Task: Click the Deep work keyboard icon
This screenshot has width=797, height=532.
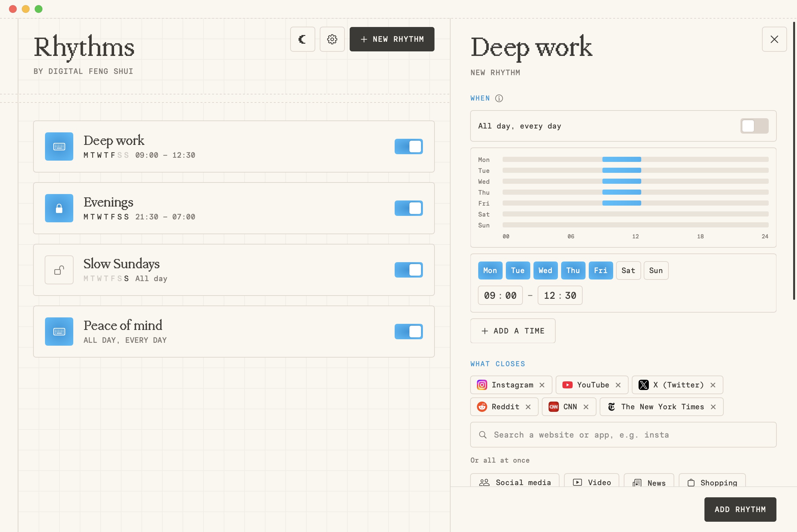Action: click(59, 146)
